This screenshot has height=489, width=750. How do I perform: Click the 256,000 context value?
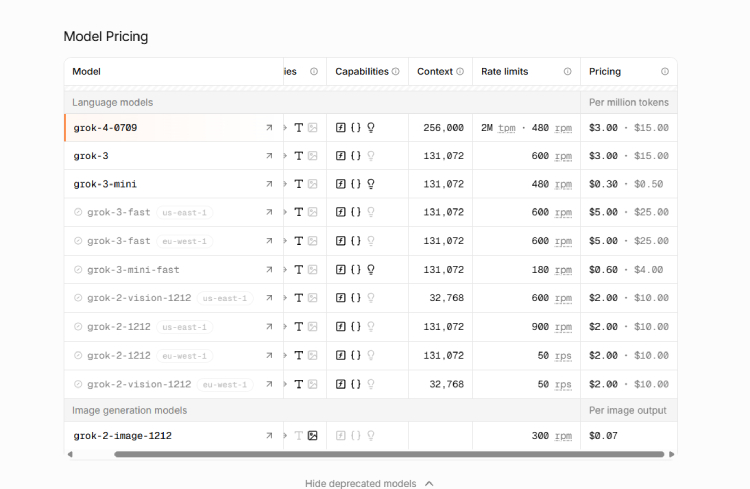[443, 128]
